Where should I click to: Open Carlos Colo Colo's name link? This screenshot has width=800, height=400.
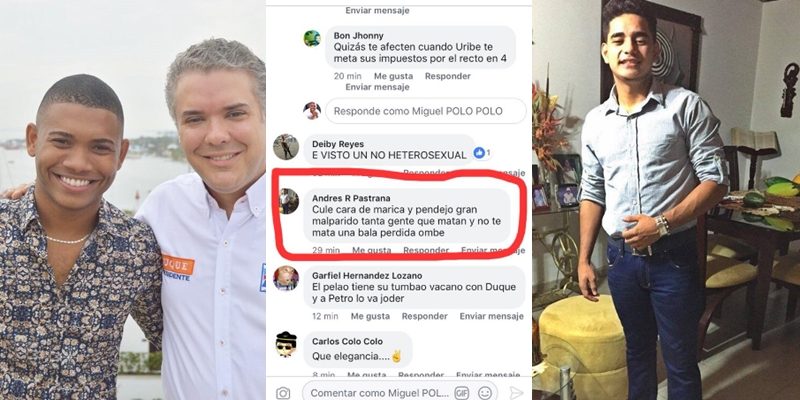pyautogui.click(x=347, y=341)
